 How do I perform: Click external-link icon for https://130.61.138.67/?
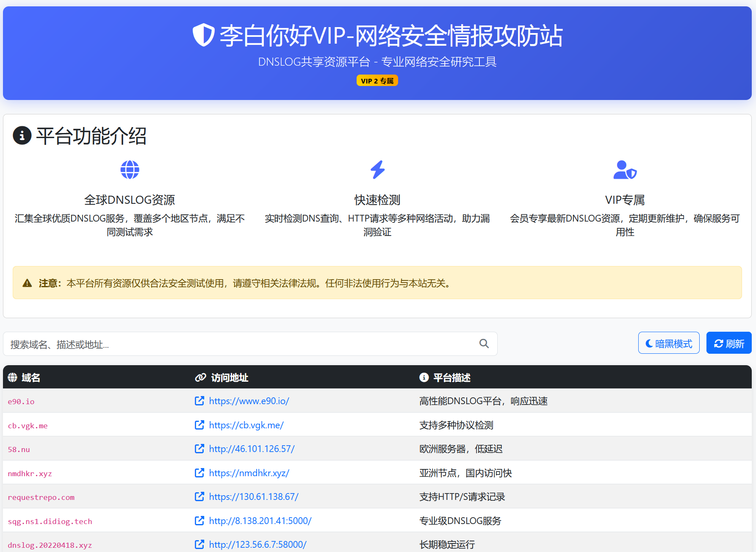pyautogui.click(x=199, y=497)
